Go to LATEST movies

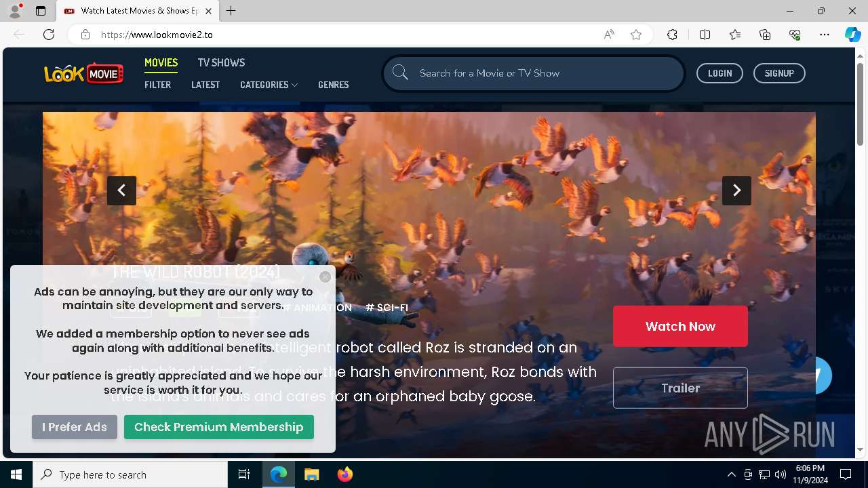205,85
